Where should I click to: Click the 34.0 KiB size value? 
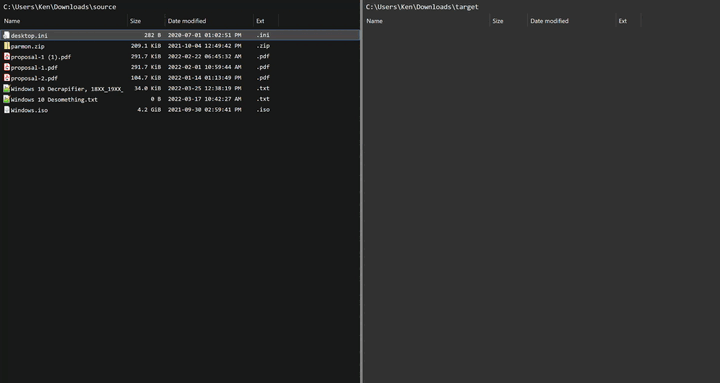pos(147,88)
